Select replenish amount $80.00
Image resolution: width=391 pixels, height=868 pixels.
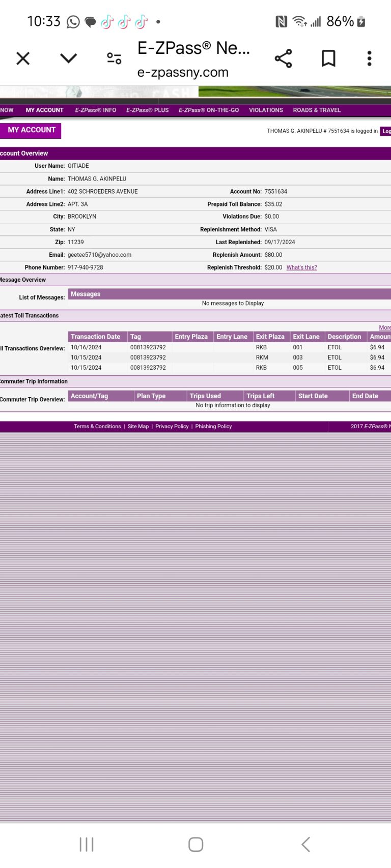pos(273,255)
